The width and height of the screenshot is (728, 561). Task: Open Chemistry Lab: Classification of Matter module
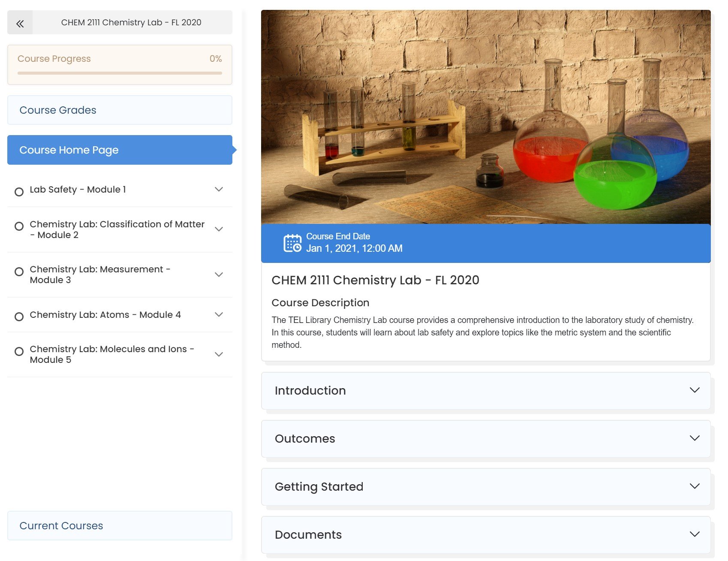click(117, 229)
